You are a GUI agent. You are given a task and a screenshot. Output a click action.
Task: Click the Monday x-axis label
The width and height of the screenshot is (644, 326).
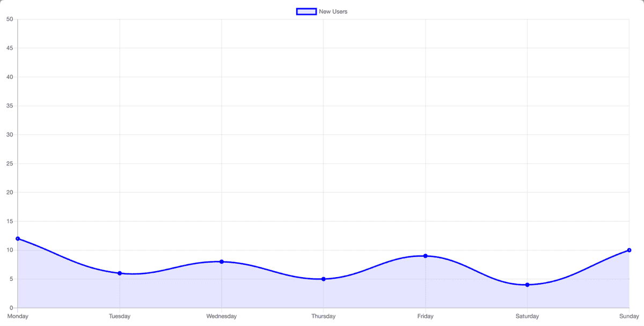tap(18, 316)
